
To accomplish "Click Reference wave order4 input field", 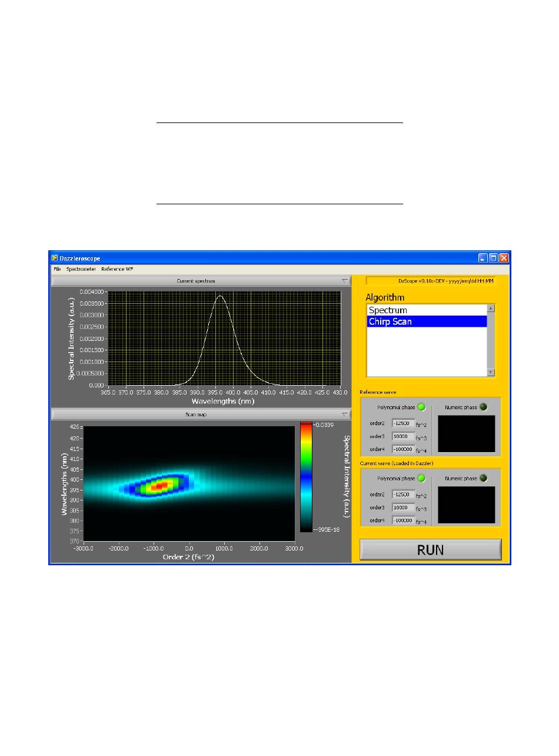I will [x=403, y=449].
